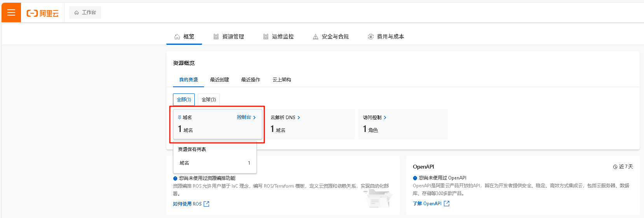644x218 pixels.
Task: Click info icon beside 您尚未使用过 OpenAPI
Action: pyautogui.click(x=415, y=178)
